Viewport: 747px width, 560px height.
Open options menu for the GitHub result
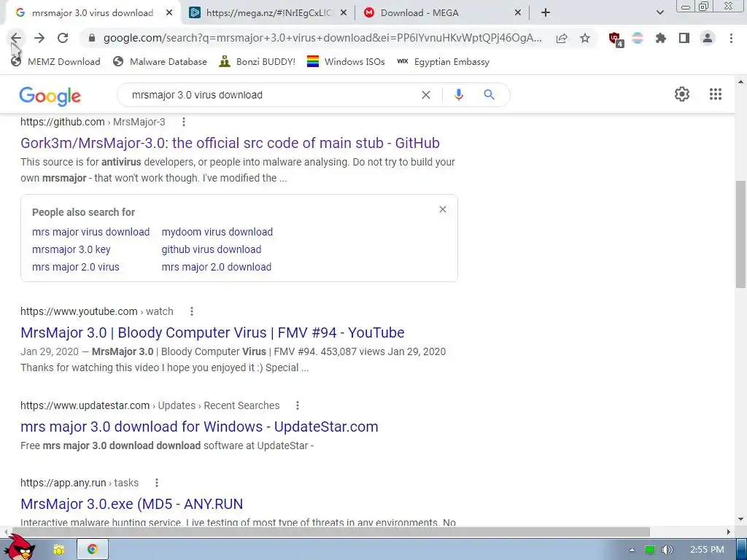[x=184, y=122]
